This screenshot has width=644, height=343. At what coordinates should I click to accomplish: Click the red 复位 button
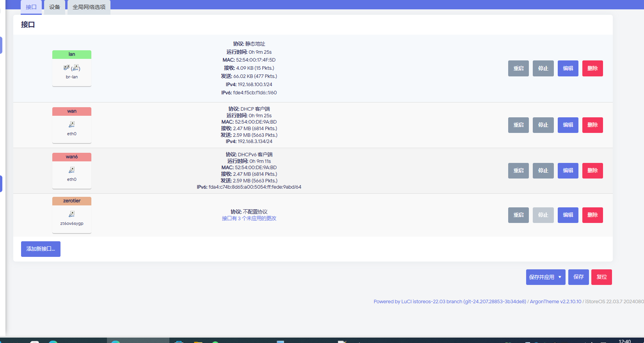coord(601,277)
